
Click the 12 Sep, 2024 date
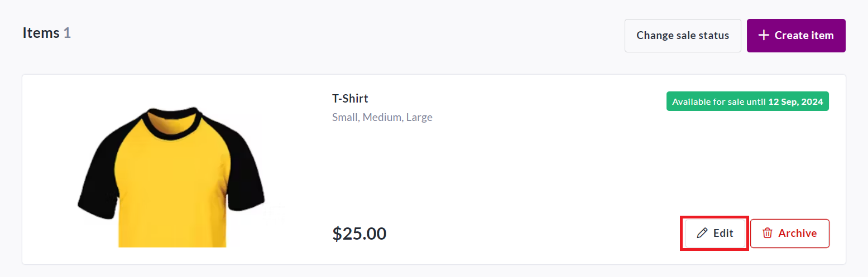pos(796,102)
